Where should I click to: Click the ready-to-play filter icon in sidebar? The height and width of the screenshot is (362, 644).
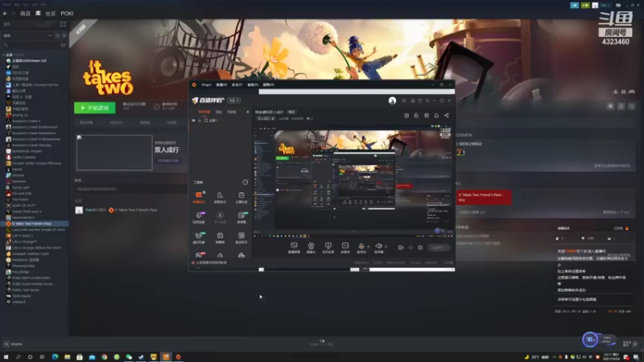coord(64,35)
